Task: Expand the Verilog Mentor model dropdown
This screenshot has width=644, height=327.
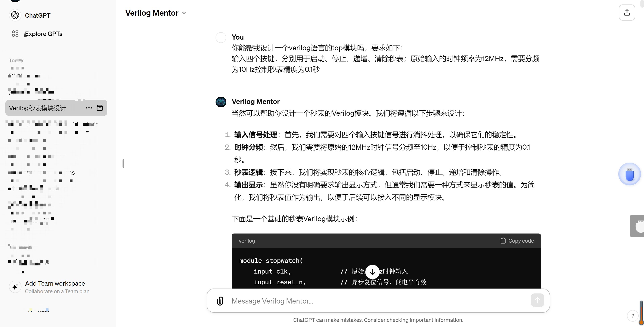Action: pos(184,13)
